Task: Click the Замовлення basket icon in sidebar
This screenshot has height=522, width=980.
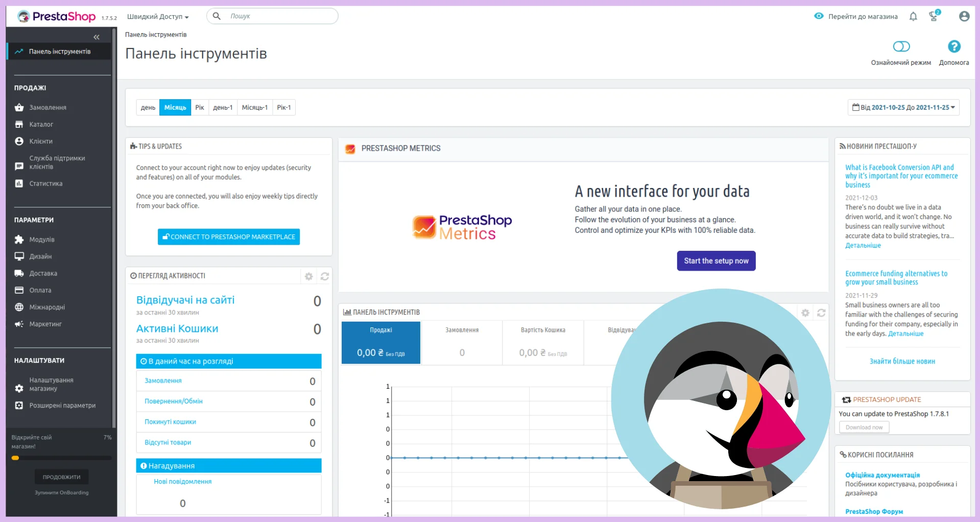Action: (x=19, y=107)
